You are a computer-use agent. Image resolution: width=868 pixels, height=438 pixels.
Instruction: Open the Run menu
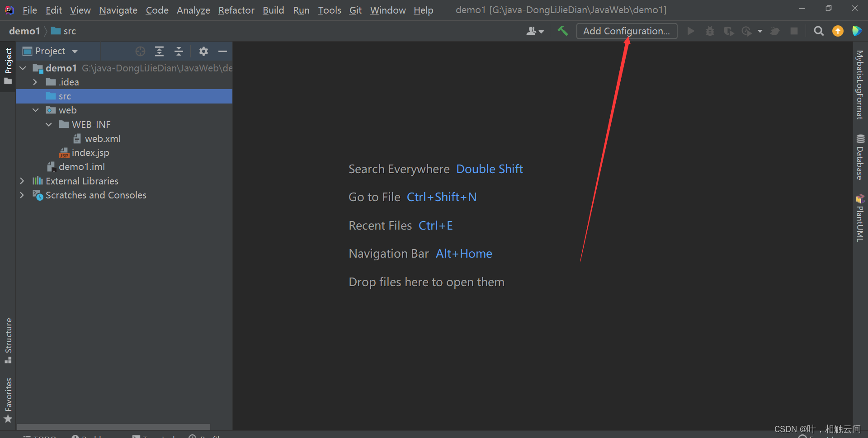pyautogui.click(x=301, y=10)
